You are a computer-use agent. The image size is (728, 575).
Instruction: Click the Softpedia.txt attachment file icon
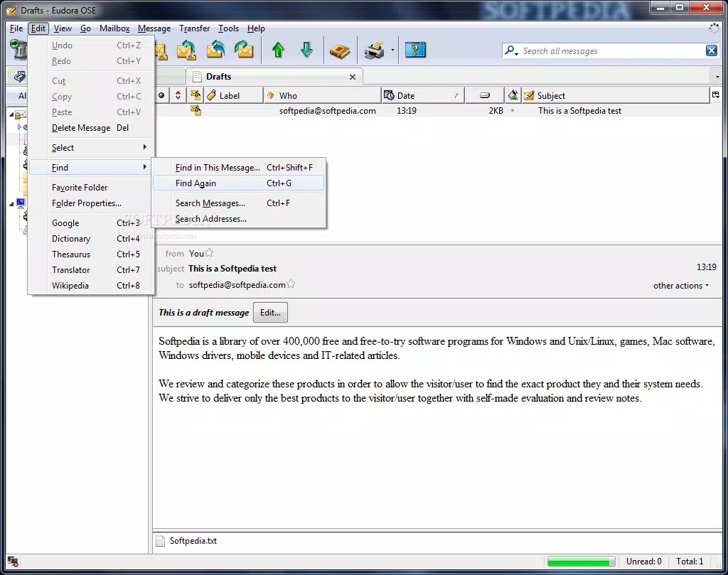pyautogui.click(x=160, y=541)
